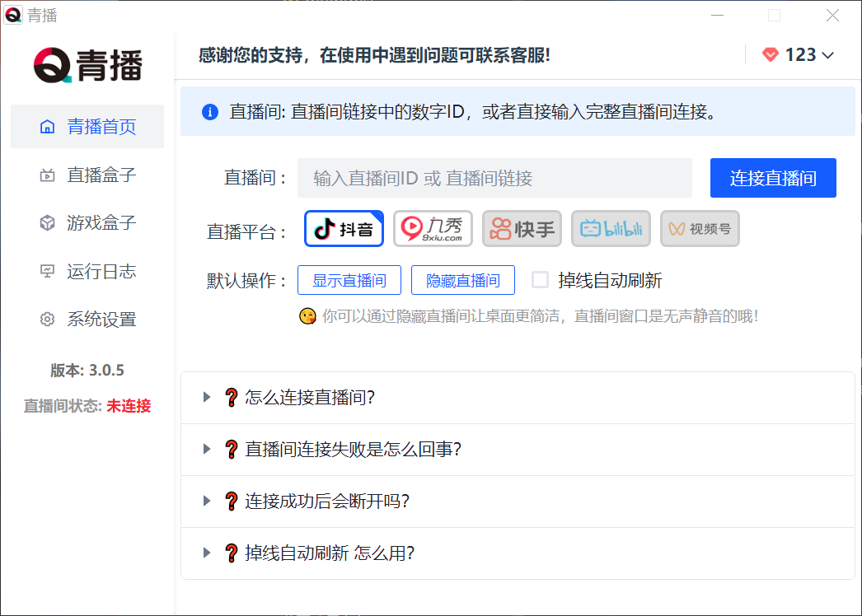Click the heart icon in the top bar
Image resolution: width=862 pixels, height=616 pixels.
tap(770, 54)
